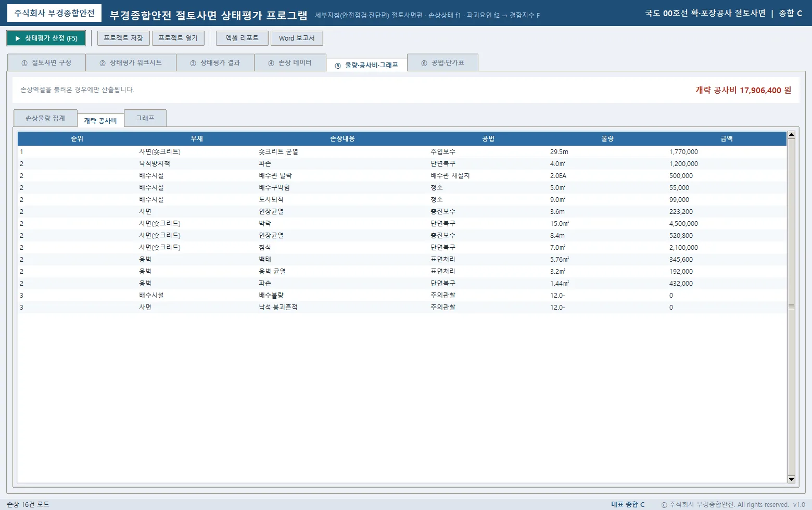Image resolution: width=812 pixels, height=510 pixels.
Task: Open the 그래프 sub-tab
Action: 145,118
